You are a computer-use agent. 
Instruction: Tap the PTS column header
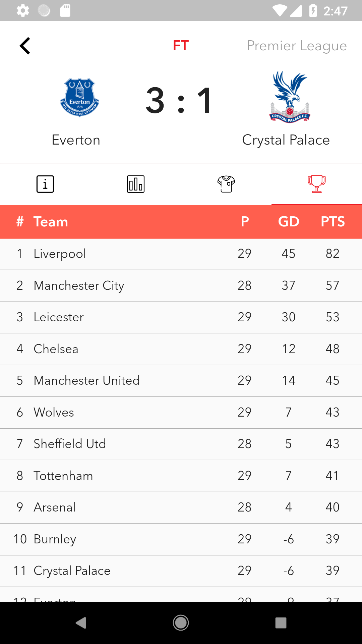pyautogui.click(x=333, y=222)
